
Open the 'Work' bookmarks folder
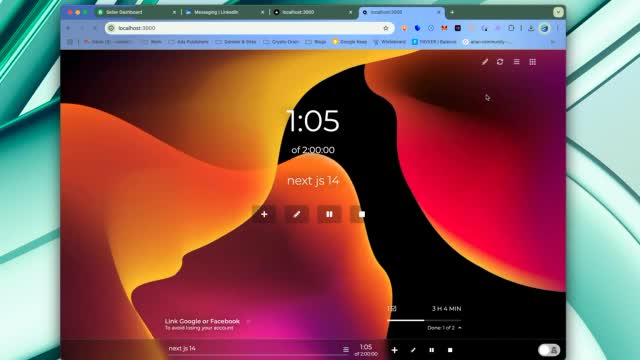(152, 42)
